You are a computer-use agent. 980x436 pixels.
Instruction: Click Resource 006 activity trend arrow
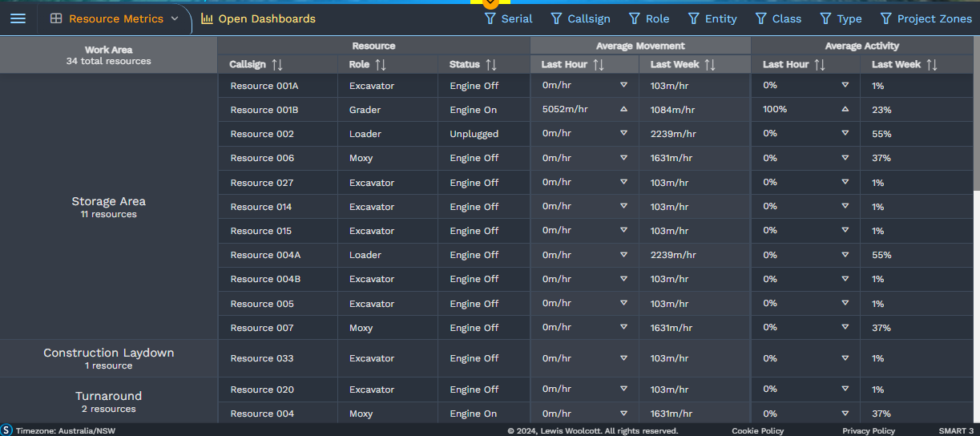coord(845,158)
